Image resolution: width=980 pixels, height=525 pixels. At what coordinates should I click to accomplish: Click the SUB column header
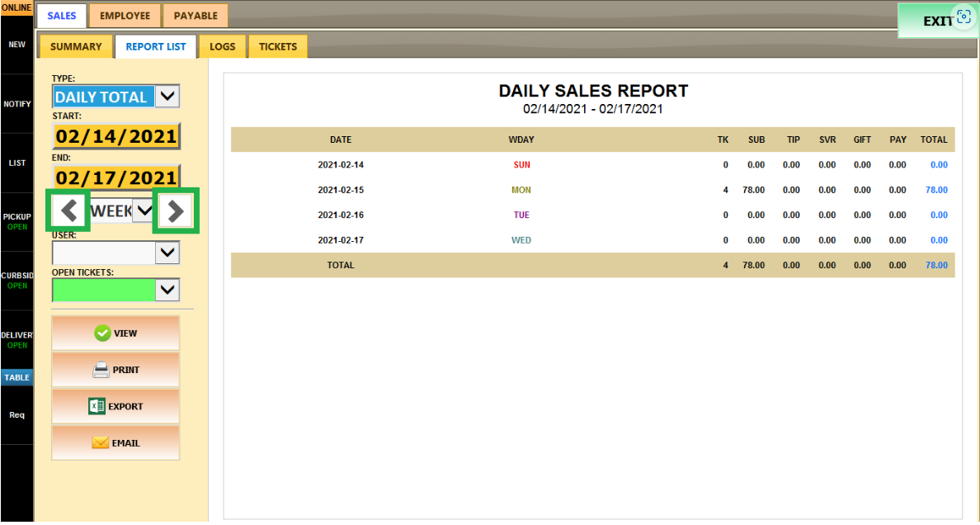coord(756,140)
